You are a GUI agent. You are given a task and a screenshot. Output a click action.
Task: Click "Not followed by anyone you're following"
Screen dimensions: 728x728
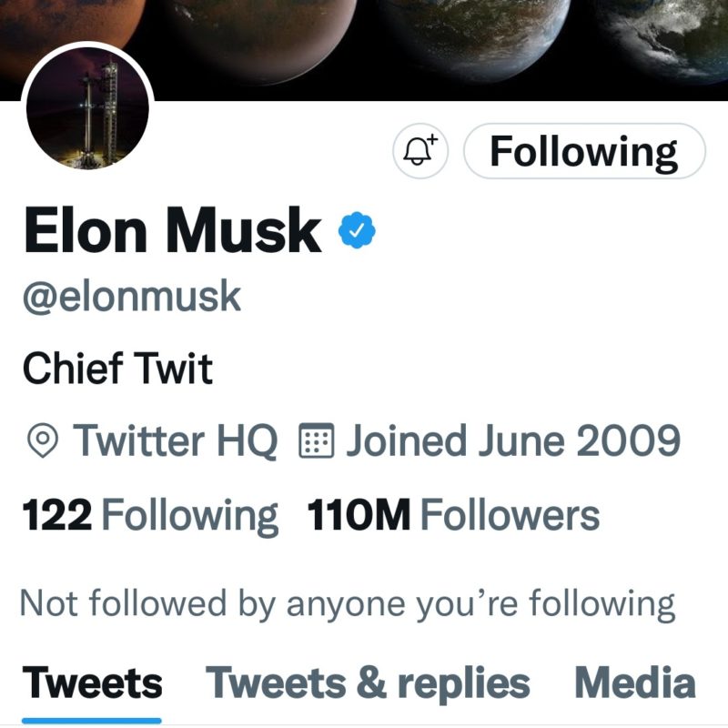pos(347,603)
